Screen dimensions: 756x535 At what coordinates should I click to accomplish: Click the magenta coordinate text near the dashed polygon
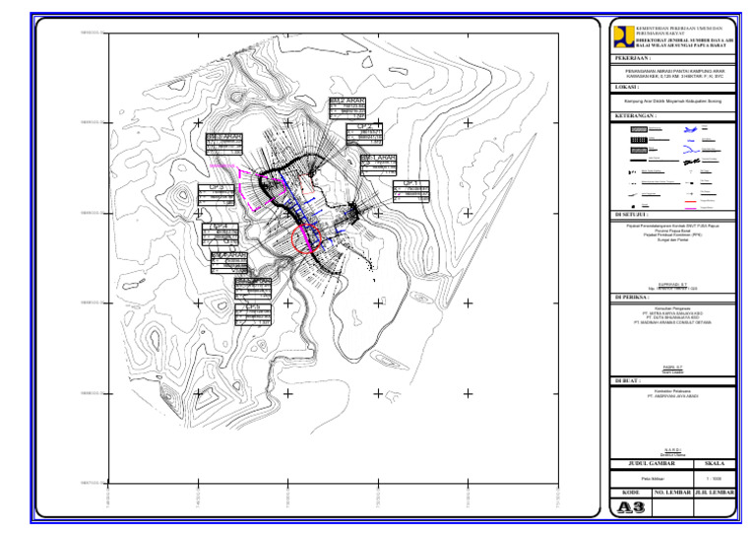(222, 166)
